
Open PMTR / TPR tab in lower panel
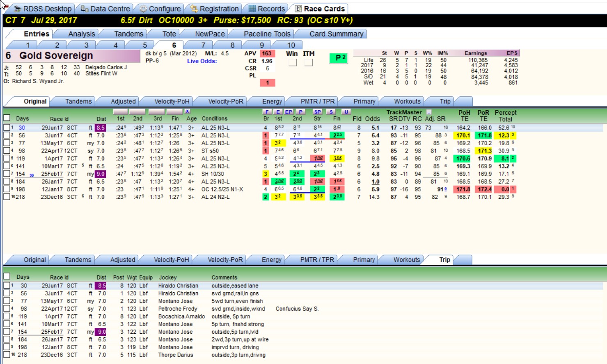tap(317, 260)
